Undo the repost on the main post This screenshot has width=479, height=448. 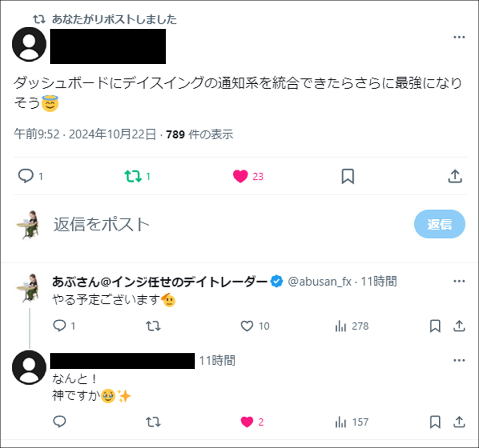pos(133,176)
